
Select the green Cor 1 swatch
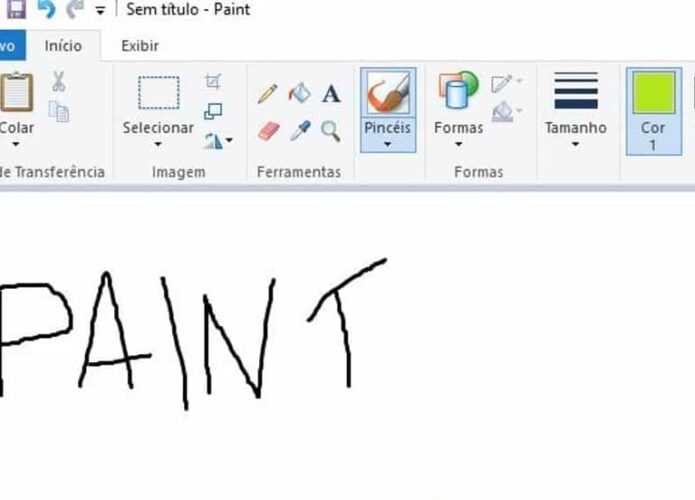click(x=654, y=93)
